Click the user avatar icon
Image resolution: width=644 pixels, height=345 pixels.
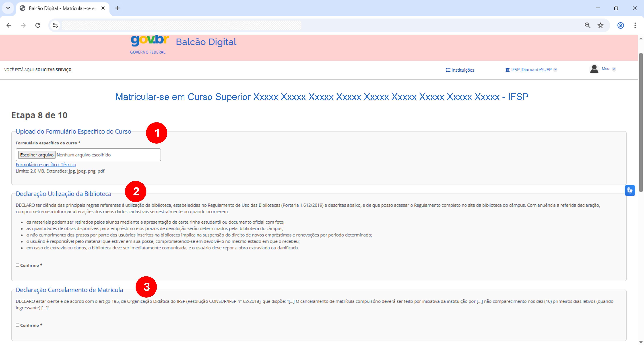point(594,69)
